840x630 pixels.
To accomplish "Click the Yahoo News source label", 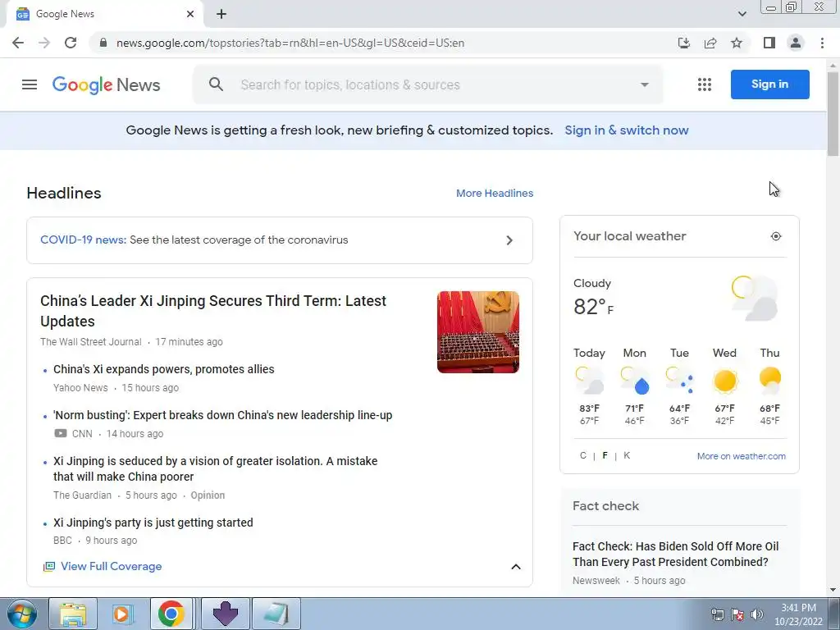I will coord(80,388).
